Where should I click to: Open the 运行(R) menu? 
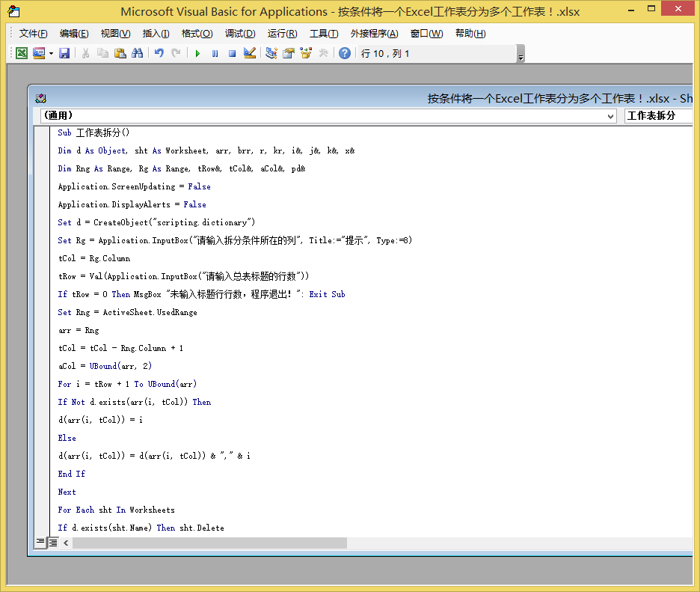click(282, 34)
